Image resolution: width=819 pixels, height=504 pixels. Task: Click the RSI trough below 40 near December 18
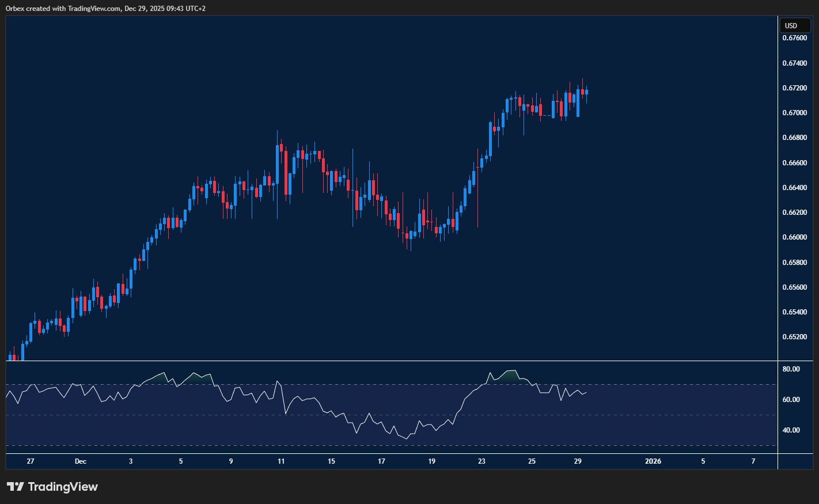click(x=407, y=439)
